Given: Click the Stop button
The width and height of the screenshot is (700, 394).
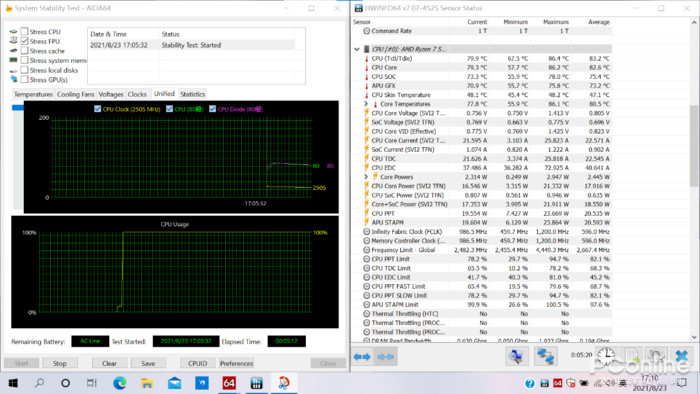Looking at the screenshot, I should coord(60,363).
